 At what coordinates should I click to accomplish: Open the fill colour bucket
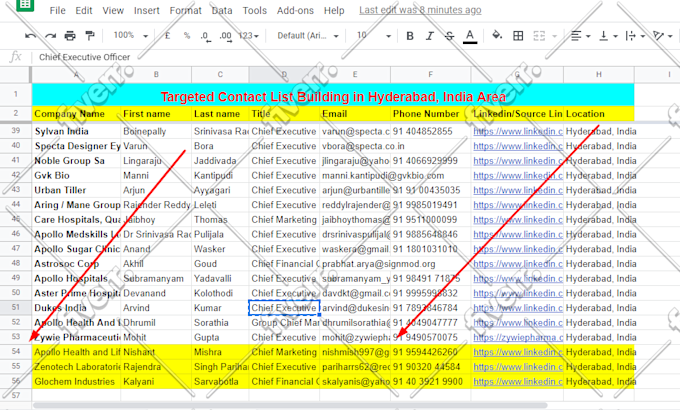pos(497,36)
